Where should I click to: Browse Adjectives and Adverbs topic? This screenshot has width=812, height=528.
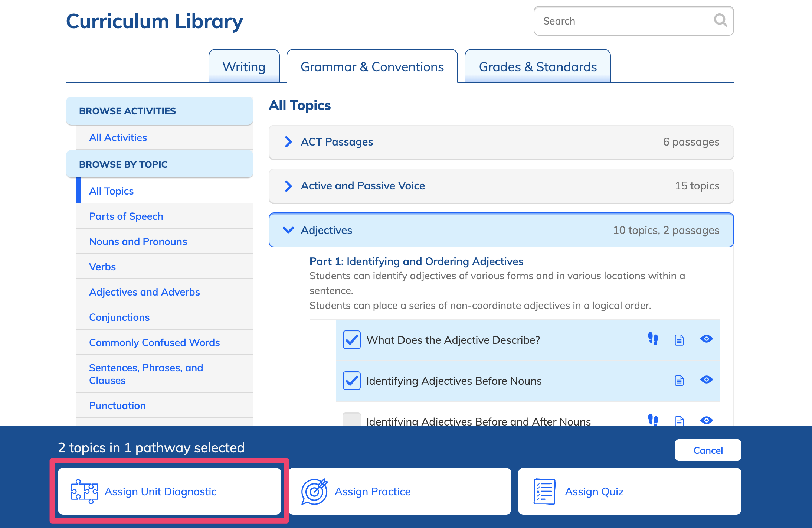tap(164, 292)
